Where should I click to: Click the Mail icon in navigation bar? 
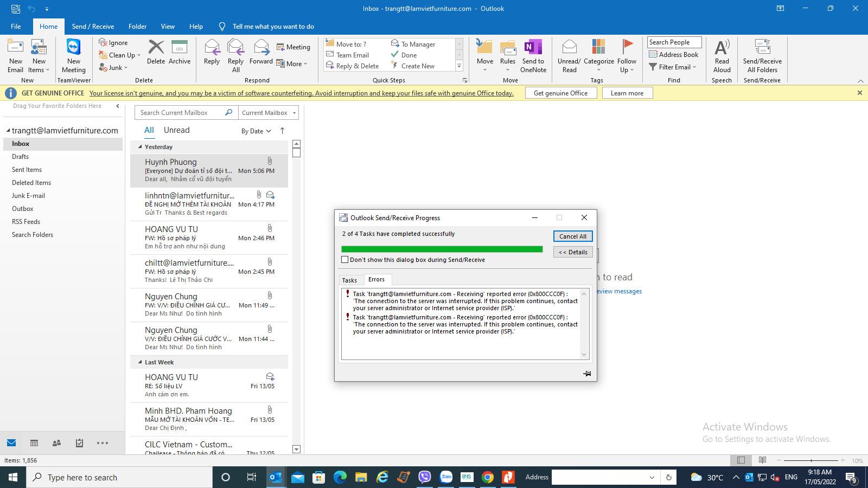(11, 443)
